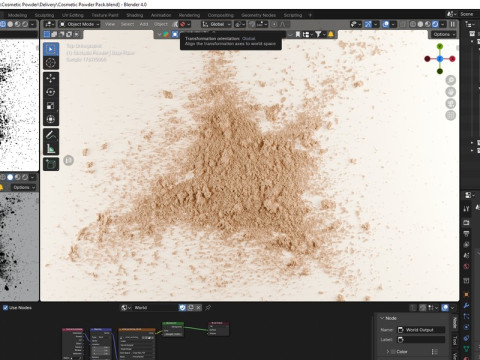The height and width of the screenshot is (360, 480).
Task: Click the bookmark icon in viewport header
Action: click(x=298, y=34)
